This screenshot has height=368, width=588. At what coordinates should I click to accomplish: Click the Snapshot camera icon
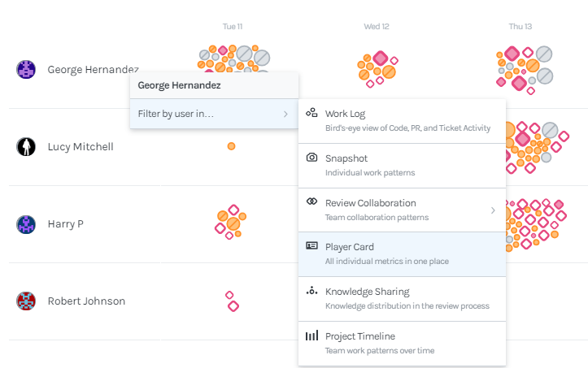[x=311, y=157]
